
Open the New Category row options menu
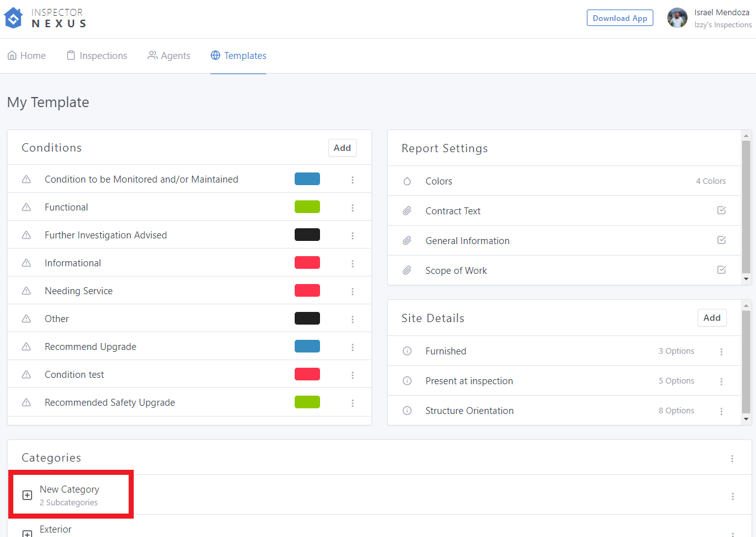coord(733,496)
